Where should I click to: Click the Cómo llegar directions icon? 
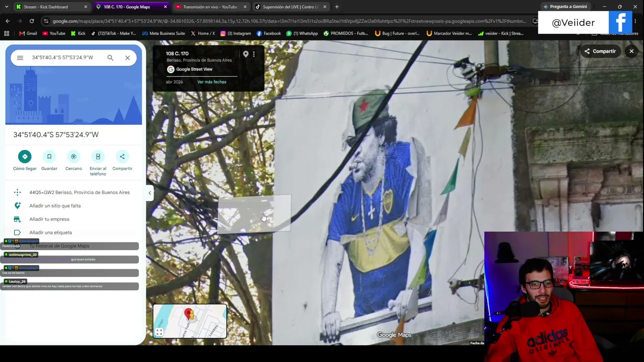[25, 156]
